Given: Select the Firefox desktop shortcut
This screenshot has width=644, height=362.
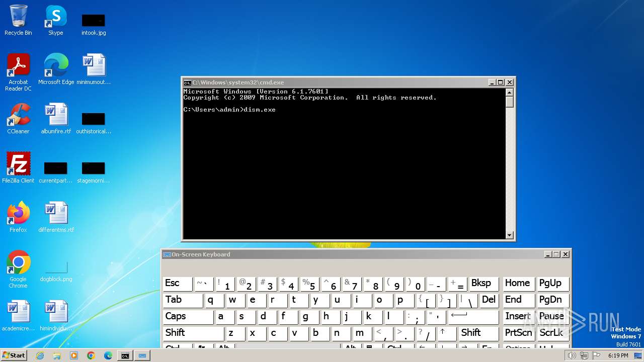Looking at the screenshot, I should tap(18, 217).
